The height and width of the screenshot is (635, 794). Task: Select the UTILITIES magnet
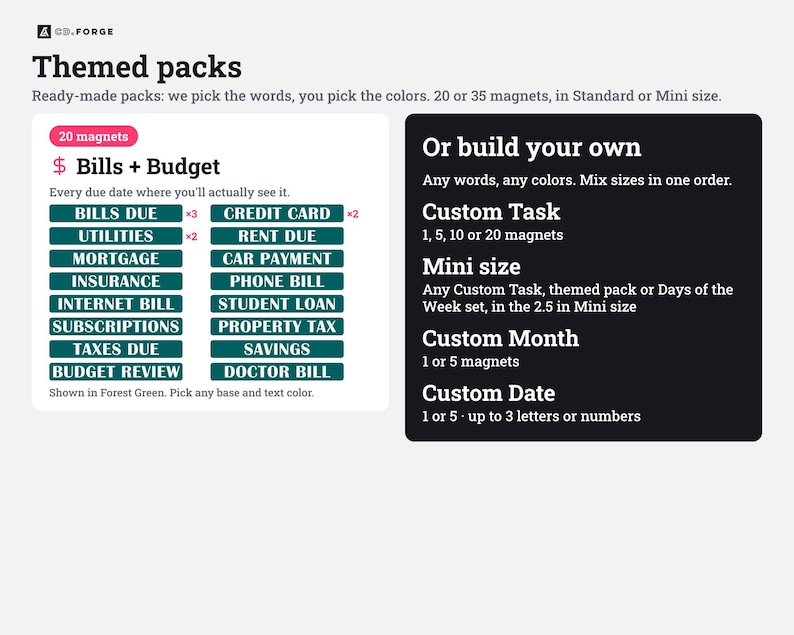(x=116, y=236)
